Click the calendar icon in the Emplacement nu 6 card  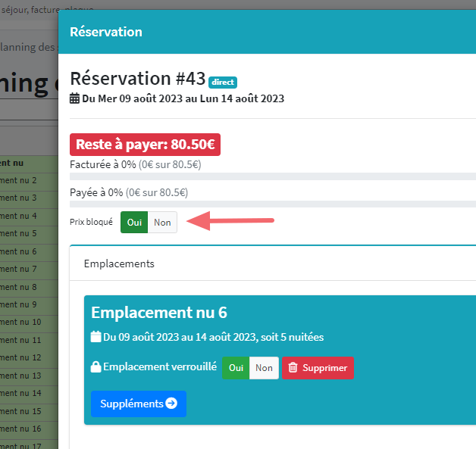click(x=96, y=337)
